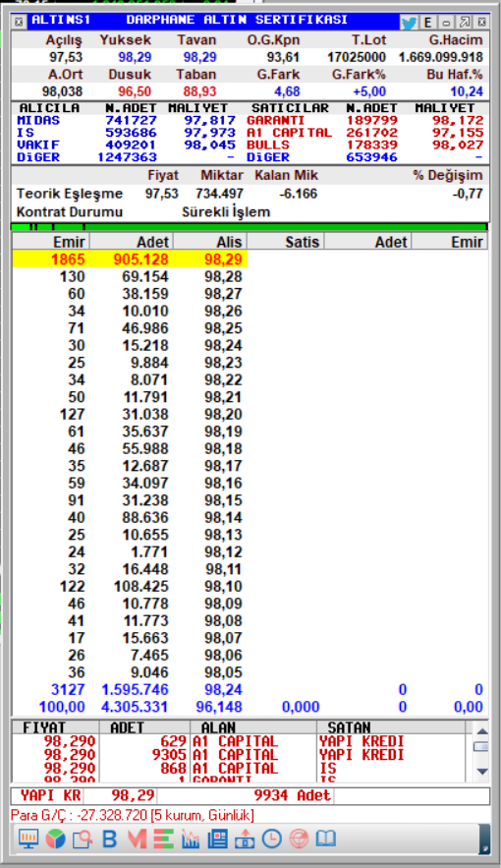
Task: Click the 96,148 average price value
Action: [219, 707]
